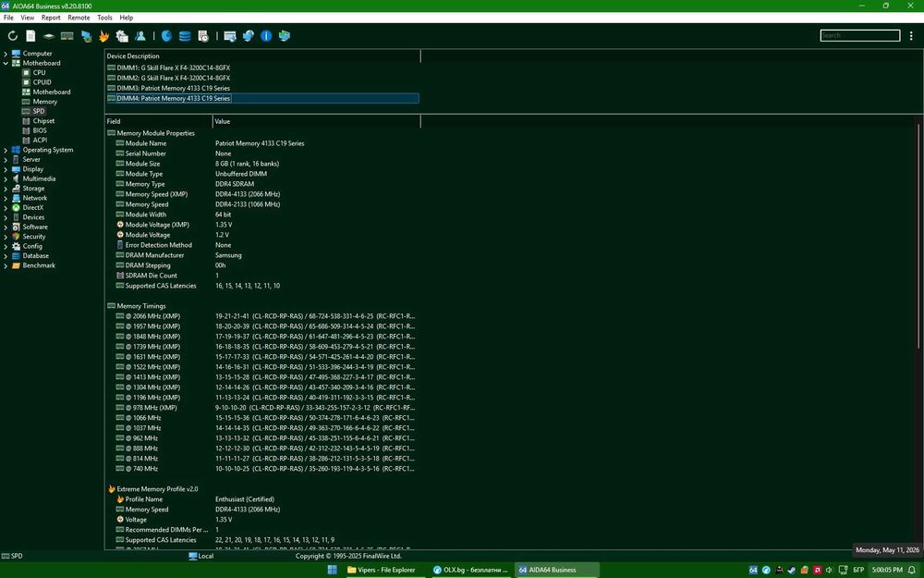Click the Search input field
924x578 pixels.
[x=859, y=35]
